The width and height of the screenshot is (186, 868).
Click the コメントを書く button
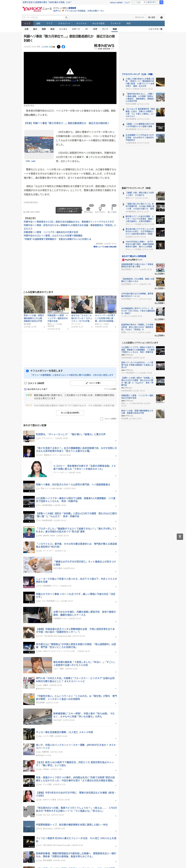pyautogui.click(x=93, y=383)
